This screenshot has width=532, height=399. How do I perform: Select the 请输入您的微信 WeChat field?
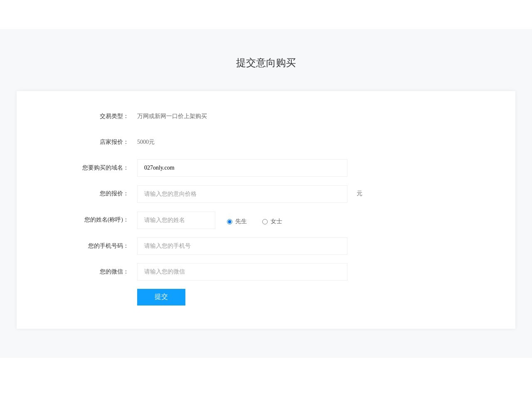[242, 271]
